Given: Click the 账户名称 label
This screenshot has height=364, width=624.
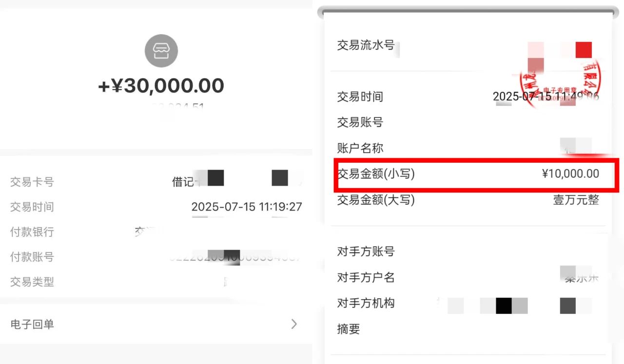Looking at the screenshot, I should (360, 148).
